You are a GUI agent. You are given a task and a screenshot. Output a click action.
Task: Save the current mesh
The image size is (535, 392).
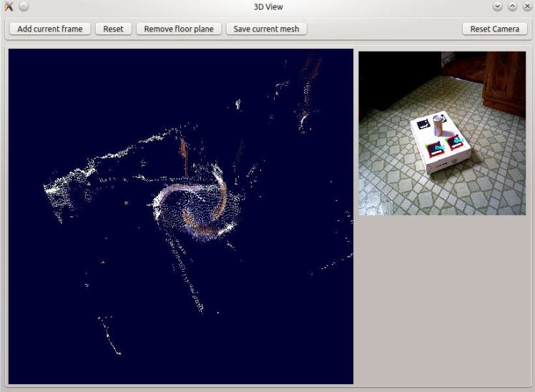(x=266, y=29)
